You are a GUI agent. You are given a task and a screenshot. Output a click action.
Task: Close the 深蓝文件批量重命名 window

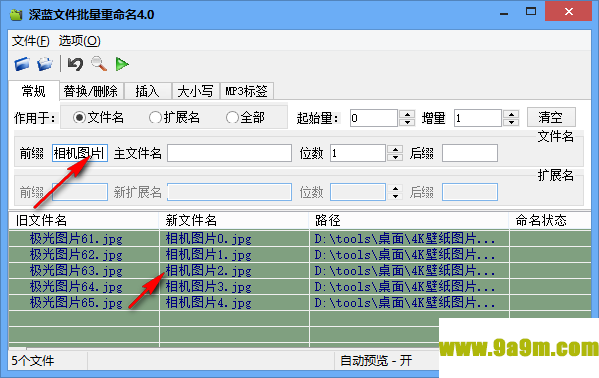pyautogui.click(x=568, y=11)
